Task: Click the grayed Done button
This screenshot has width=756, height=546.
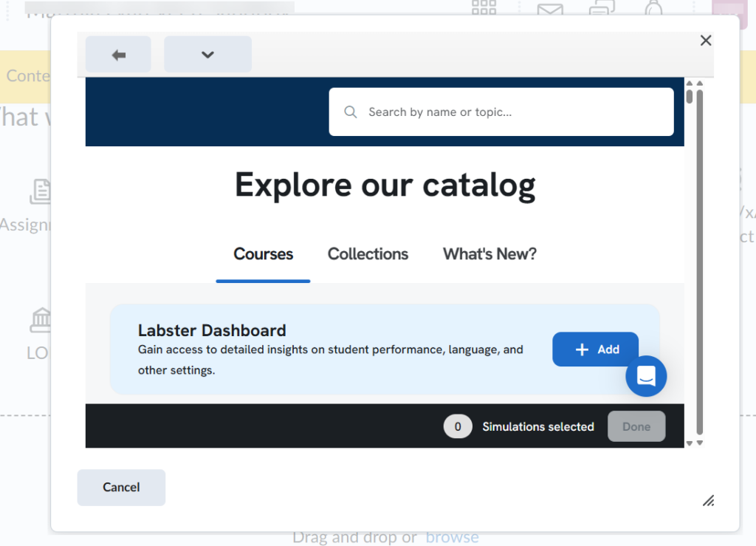Action: [636, 426]
